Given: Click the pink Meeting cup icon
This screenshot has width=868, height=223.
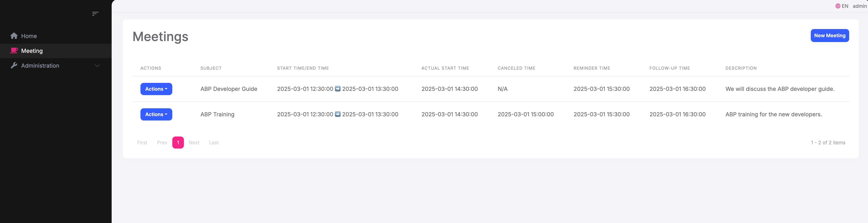Looking at the screenshot, I should coord(14,50).
